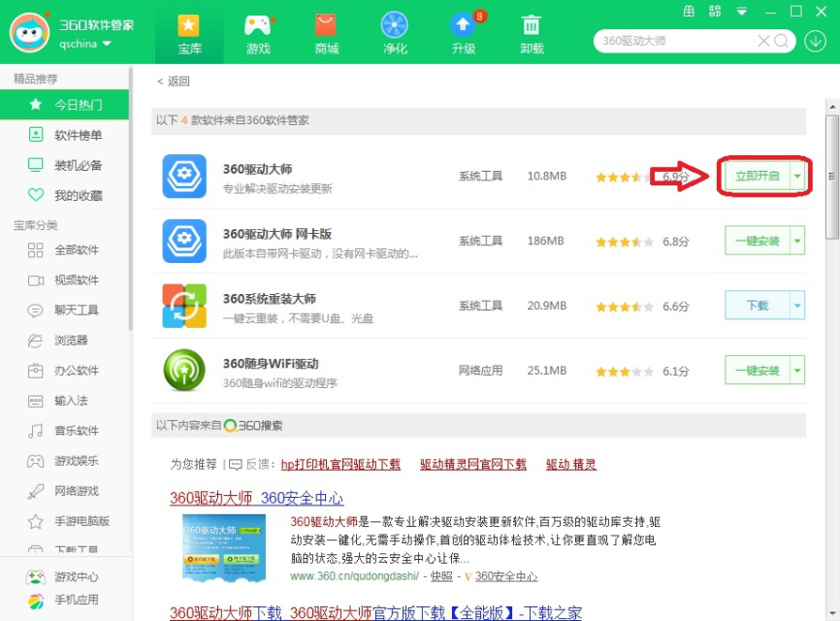Open link 驱动 精灵
840x621 pixels.
coord(571,465)
